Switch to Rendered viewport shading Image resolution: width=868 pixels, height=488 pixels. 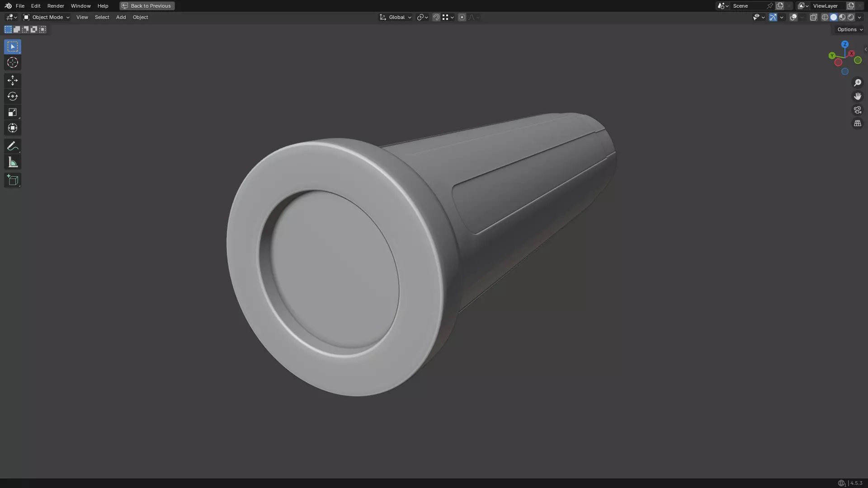pyautogui.click(x=851, y=17)
